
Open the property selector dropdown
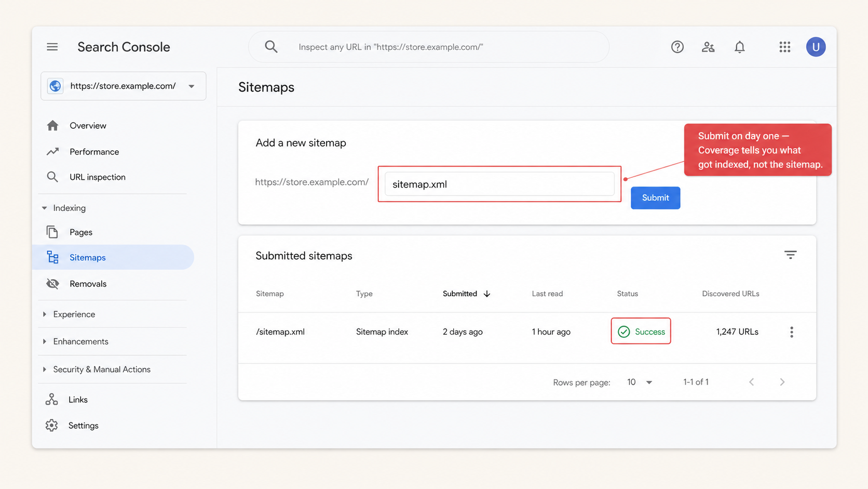[191, 86]
